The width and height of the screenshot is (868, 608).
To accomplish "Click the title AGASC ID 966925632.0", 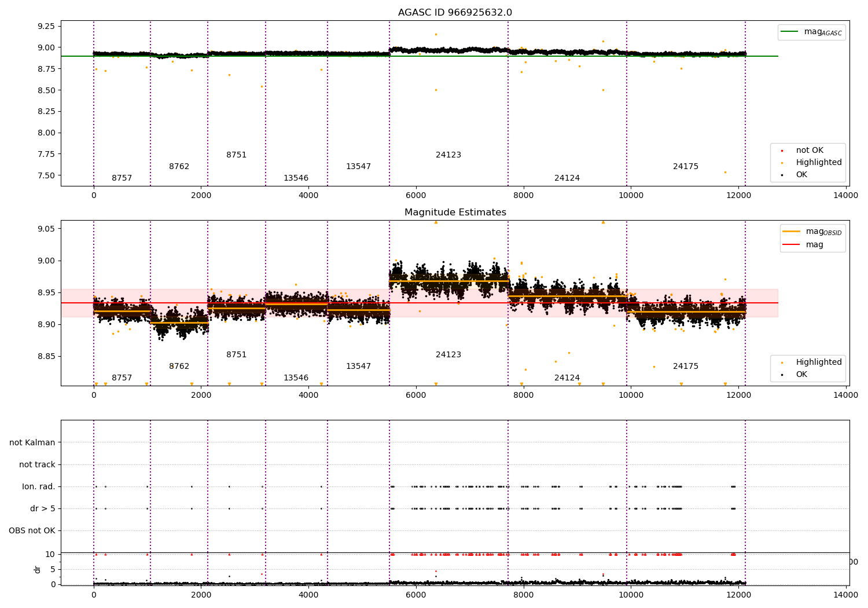I will [x=455, y=13].
